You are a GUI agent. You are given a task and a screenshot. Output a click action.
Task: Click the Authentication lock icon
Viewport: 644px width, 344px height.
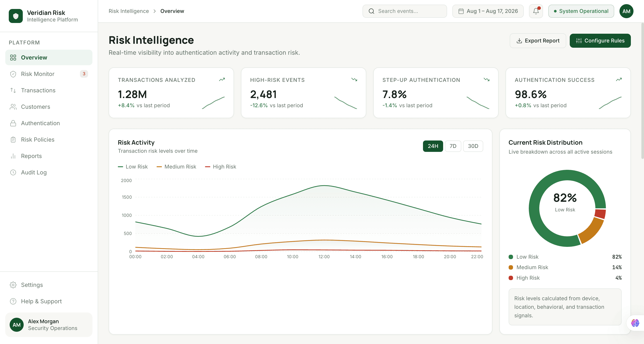[13, 123]
